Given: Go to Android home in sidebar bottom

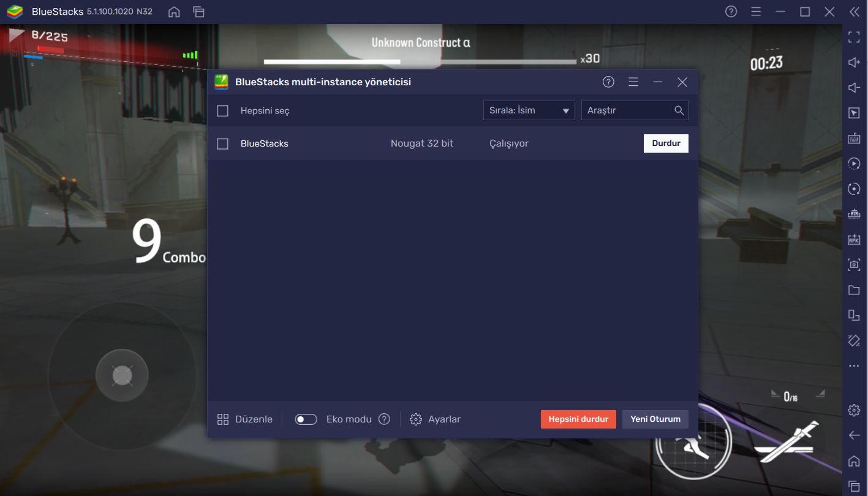Looking at the screenshot, I should pyautogui.click(x=854, y=460).
